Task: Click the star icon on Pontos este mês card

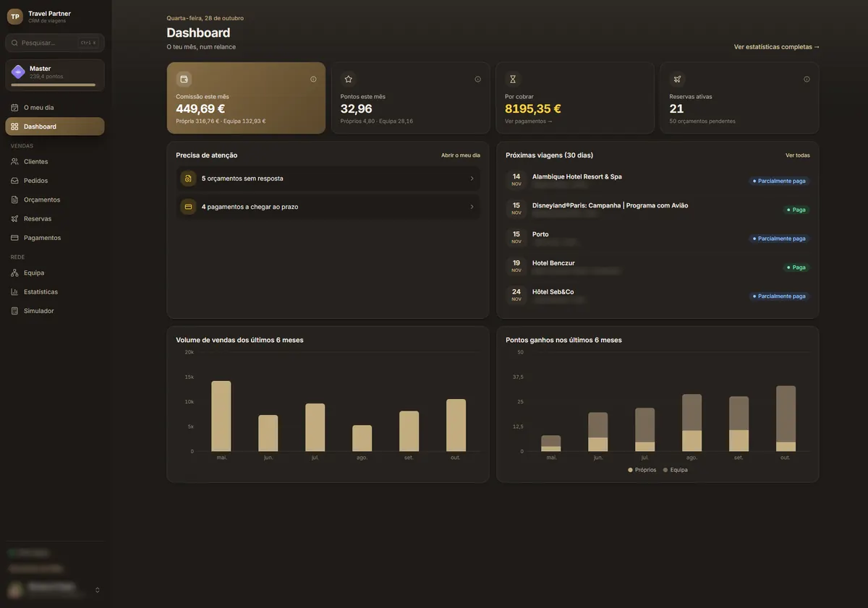Action: (348, 79)
